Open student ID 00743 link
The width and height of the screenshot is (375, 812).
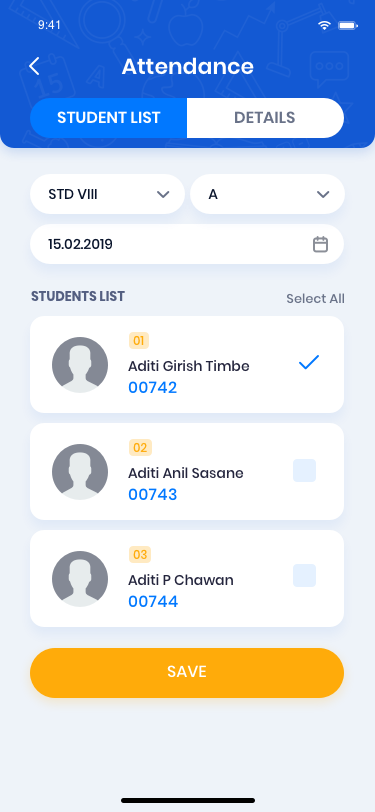click(x=153, y=495)
